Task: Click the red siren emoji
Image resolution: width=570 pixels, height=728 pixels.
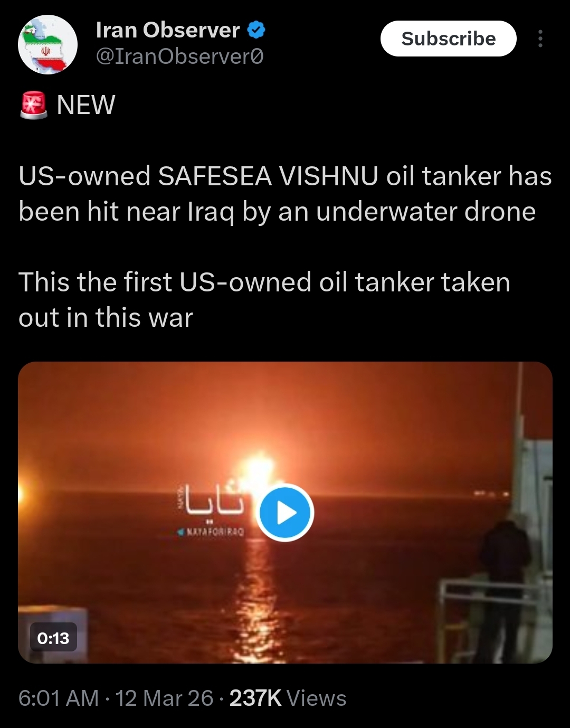Action: (x=34, y=105)
